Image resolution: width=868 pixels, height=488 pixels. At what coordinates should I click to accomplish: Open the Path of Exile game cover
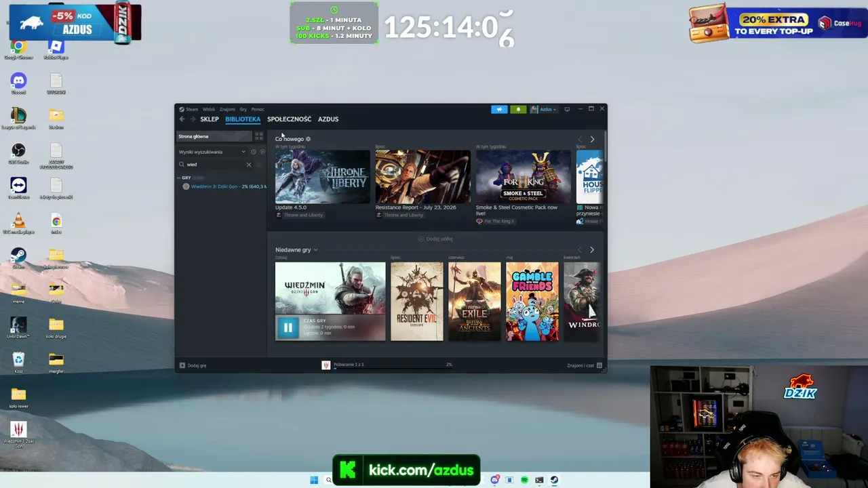(475, 302)
